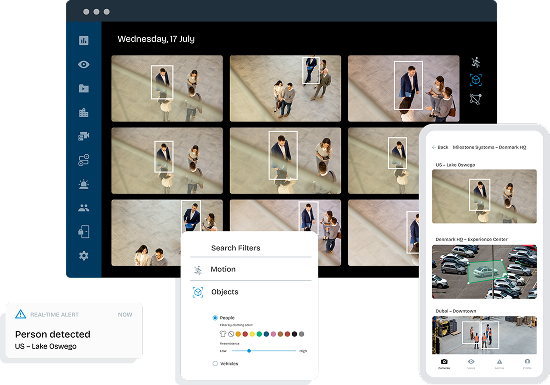Pick the black clothing color swatch
Image resolution: width=550 pixels, height=385 pixels.
pyautogui.click(x=294, y=334)
